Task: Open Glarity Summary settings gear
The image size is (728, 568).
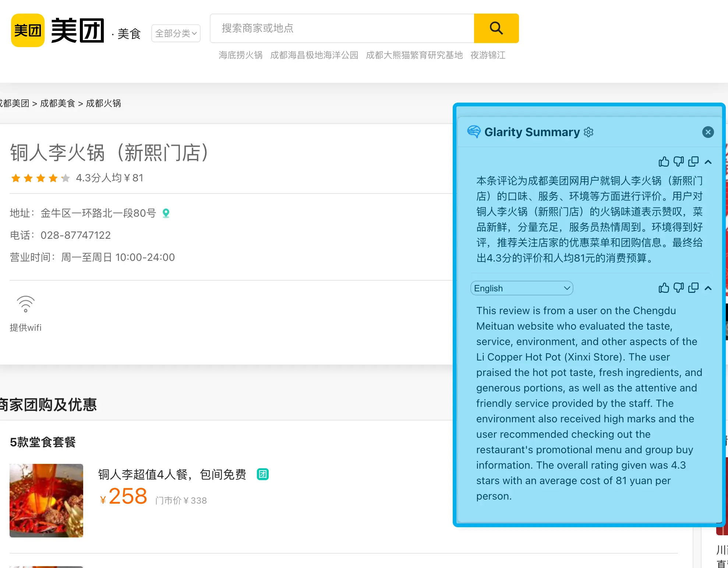Action: (589, 132)
